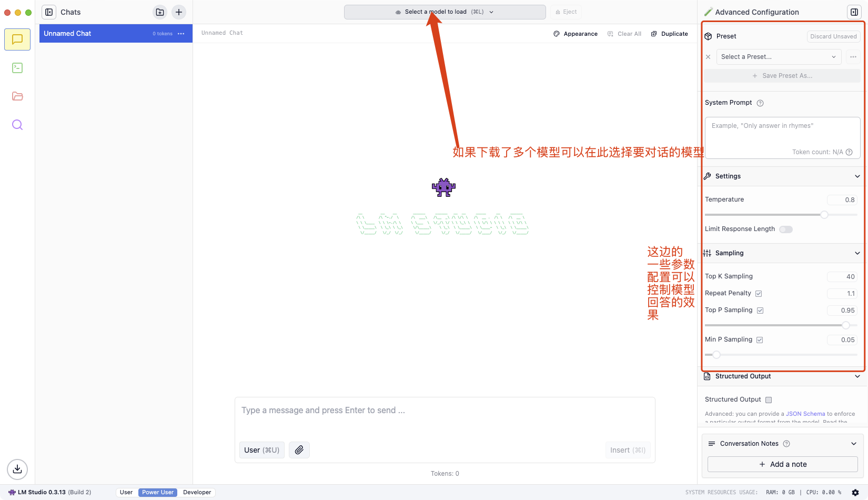868x500 pixels.
Task: Collapse the Settings section
Action: pyautogui.click(x=857, y=176)
